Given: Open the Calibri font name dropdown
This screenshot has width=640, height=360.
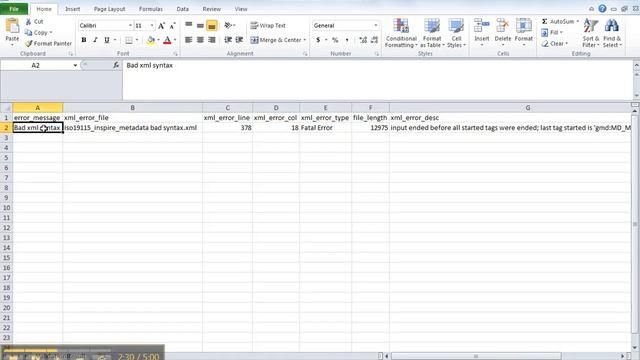Looking at the screenshot, I should [130, 25].
